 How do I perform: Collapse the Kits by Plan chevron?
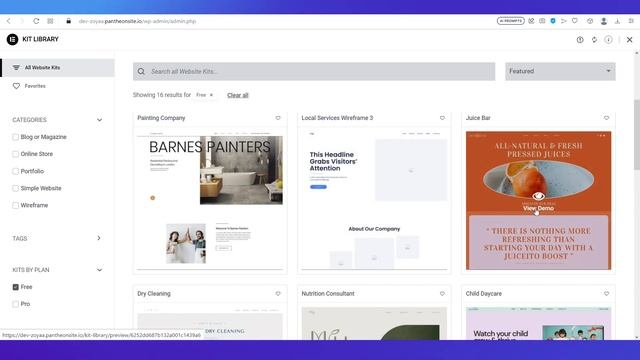[x=99, y=270]
